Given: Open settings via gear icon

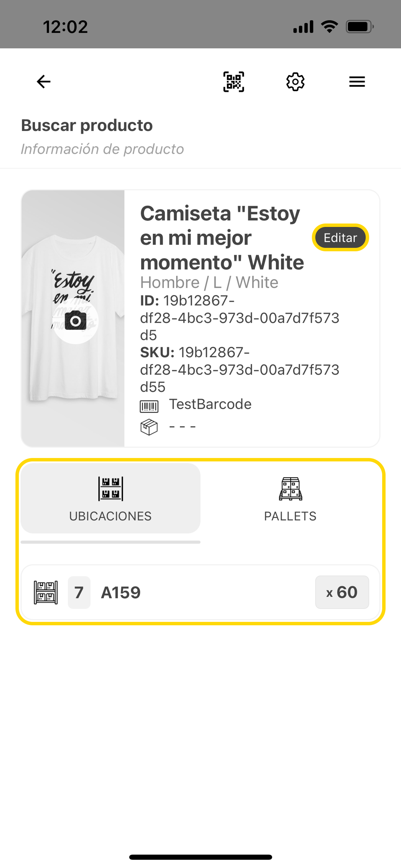Looking at the screenshot, I should (x=295, y=82).
